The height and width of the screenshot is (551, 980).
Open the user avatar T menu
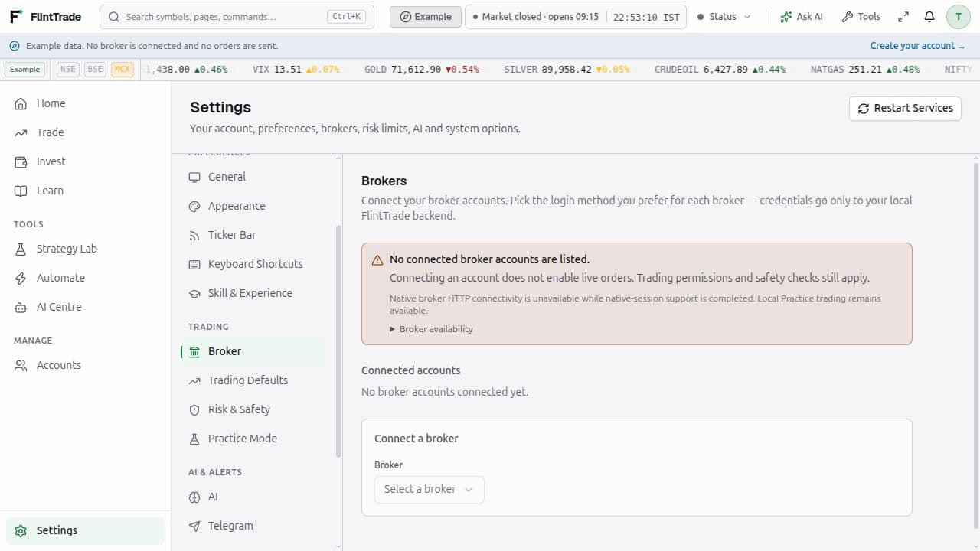[959, 17]
